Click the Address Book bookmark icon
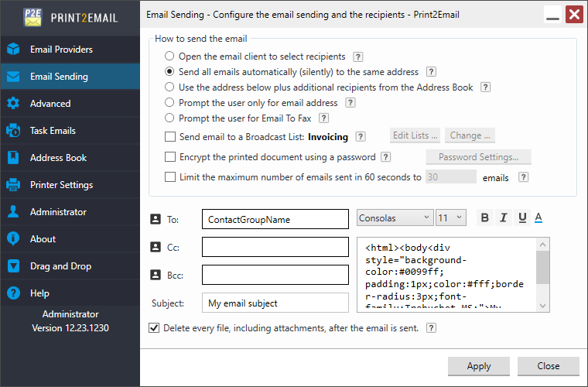Screen dimensions: 588x387 click(x=13, y=157)
